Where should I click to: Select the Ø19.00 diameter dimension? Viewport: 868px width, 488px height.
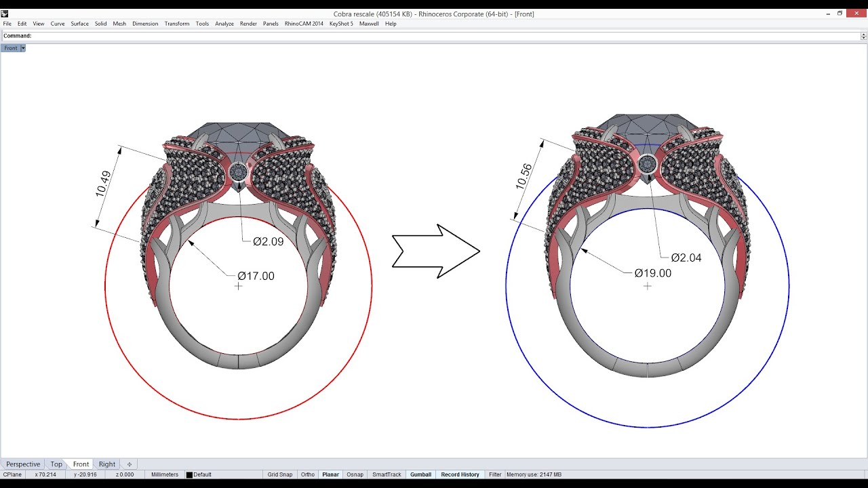click(653, 273)
